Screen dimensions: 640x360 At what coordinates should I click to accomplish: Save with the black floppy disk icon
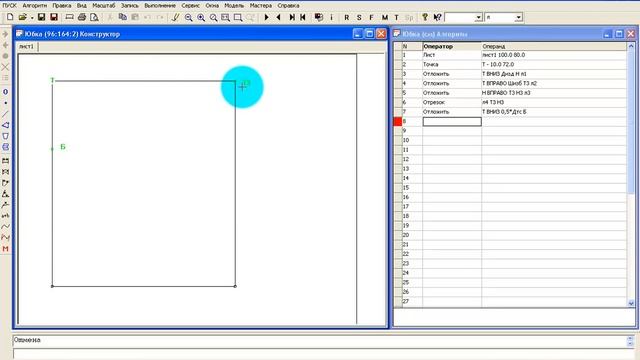pos(41,17)
